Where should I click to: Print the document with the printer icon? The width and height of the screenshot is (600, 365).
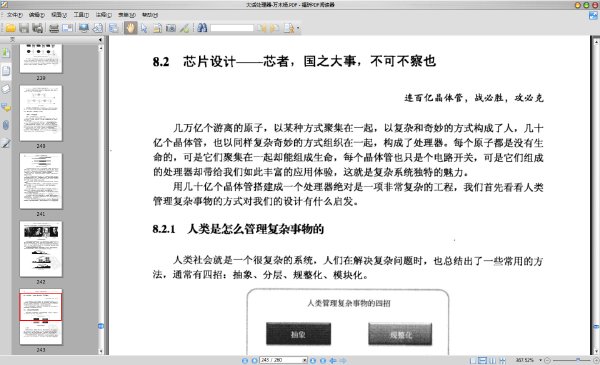(54, 28)
